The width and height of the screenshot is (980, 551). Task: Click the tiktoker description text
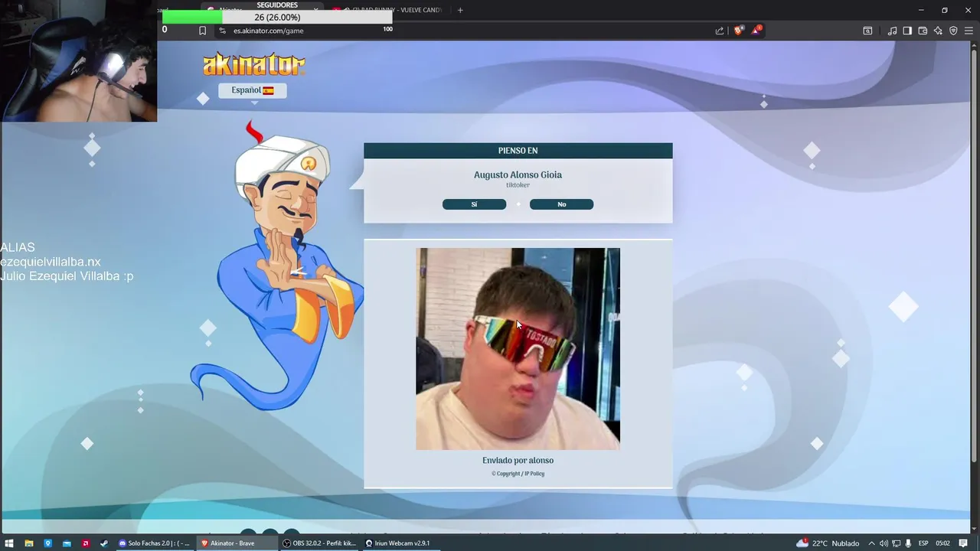(518, 185)
